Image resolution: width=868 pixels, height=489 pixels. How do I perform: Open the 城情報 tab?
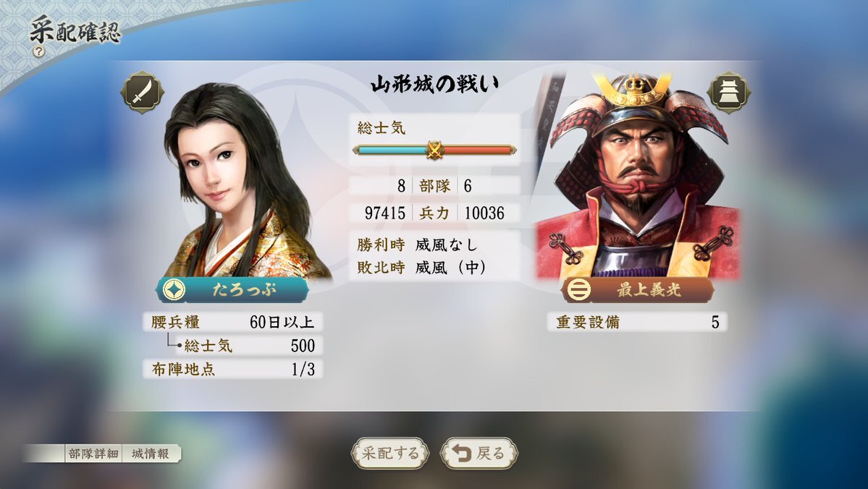point(151,454)
